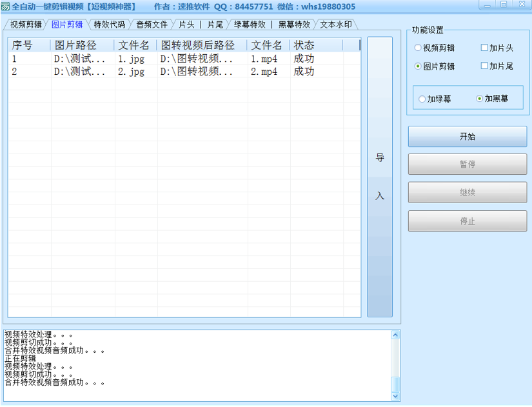Enable the 加片头 checkbox
The image size is (532, 407).
[485, 48]
